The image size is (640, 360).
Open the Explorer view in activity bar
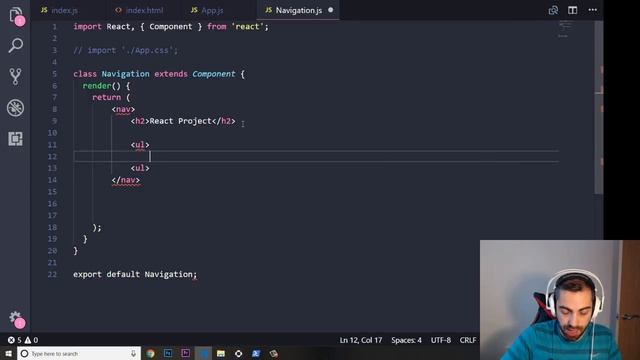16,16
